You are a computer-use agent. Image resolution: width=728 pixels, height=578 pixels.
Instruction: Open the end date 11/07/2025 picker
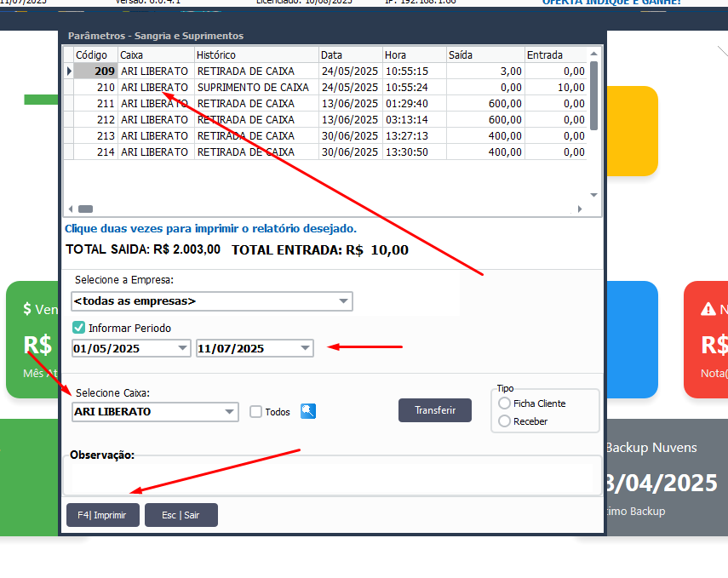coord(305,348)
